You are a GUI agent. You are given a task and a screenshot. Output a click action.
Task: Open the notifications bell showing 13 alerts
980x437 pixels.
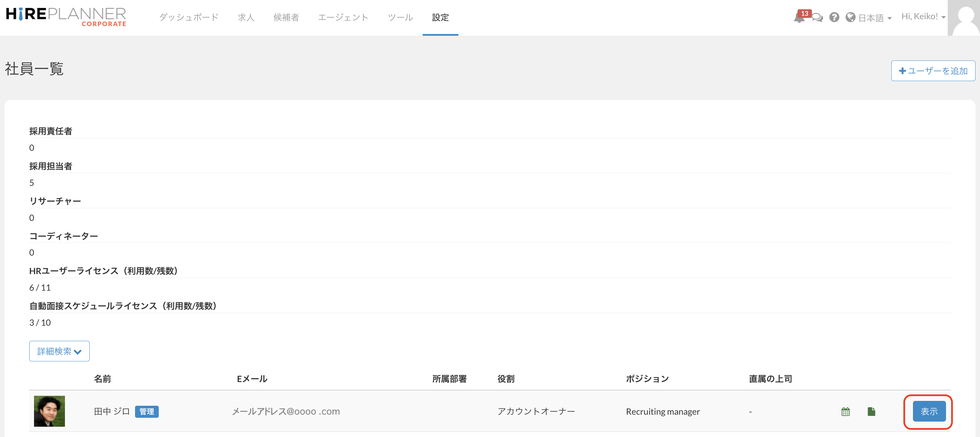click(x=799, y=18)
